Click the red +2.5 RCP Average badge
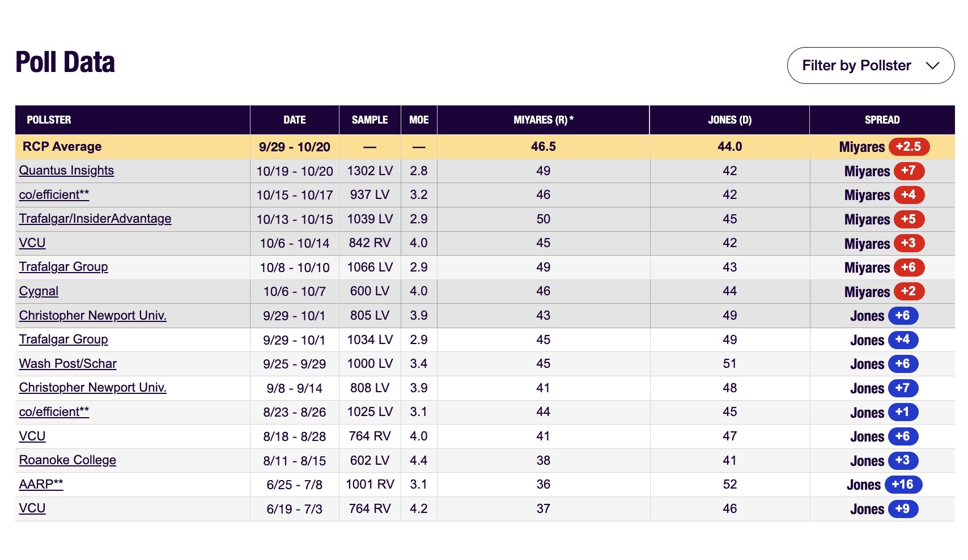968x560 pixels. (x=908, y=147)
